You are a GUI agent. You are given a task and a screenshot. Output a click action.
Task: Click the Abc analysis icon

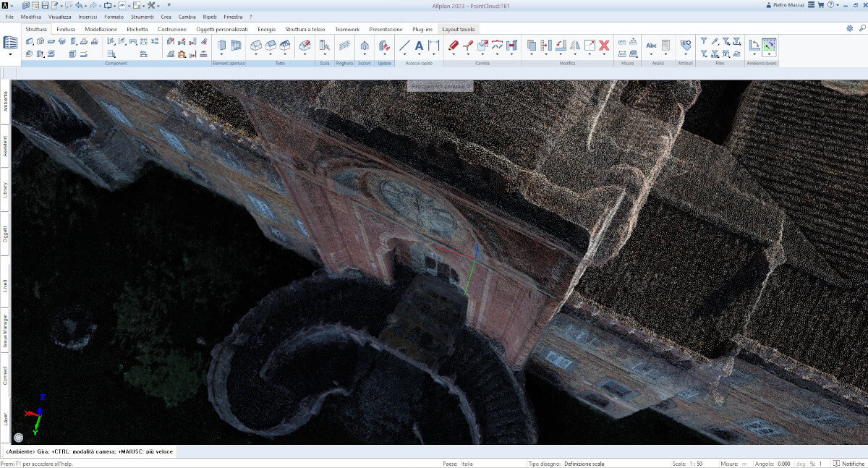(651, 46)
